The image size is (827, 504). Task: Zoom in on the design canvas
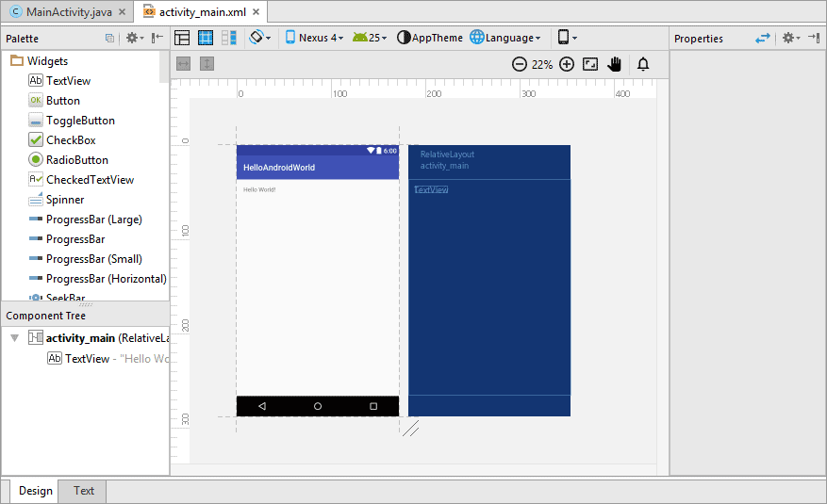(x=567, y=64)
